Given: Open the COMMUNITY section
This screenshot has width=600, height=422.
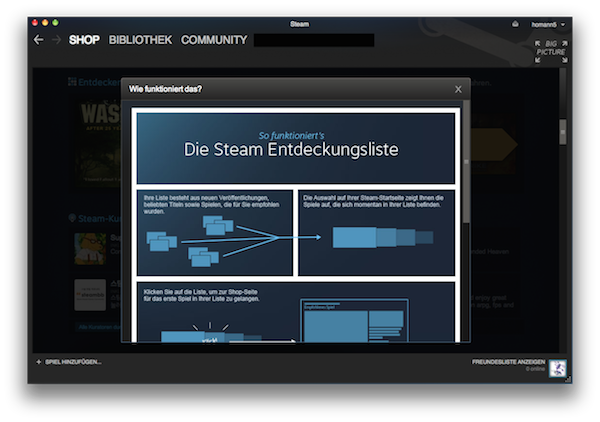Looking at the screenshot, I should (214, 40).
